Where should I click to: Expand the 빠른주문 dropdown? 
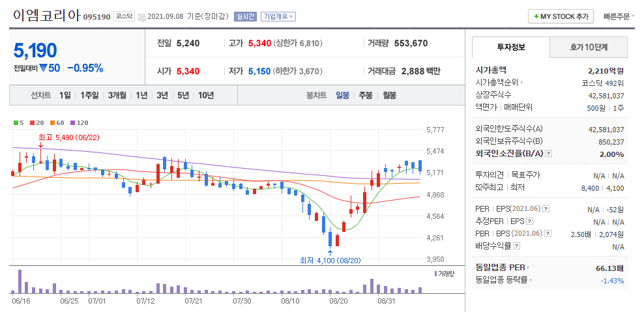(619, 17)
